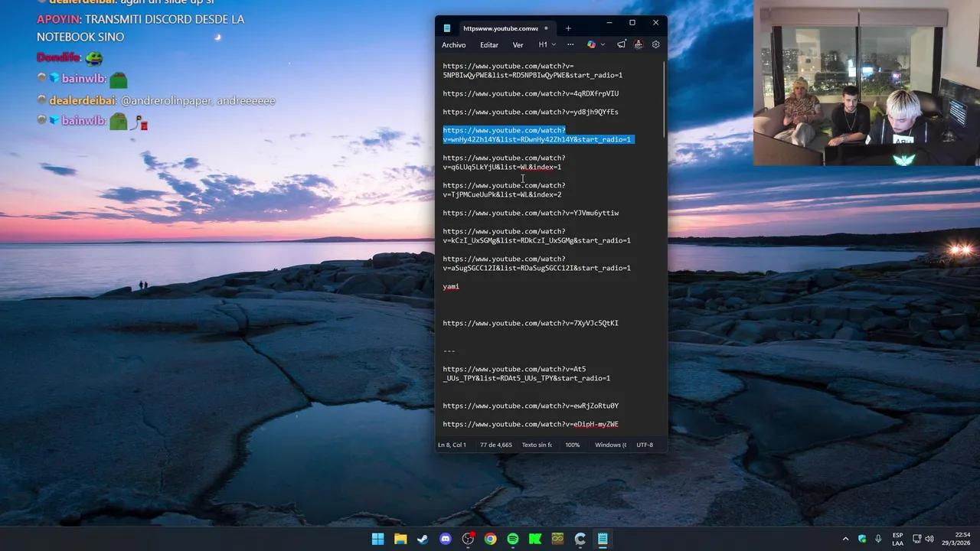
Task: Expand the Copilot dropdown arrow
Action: coord(603,44)
